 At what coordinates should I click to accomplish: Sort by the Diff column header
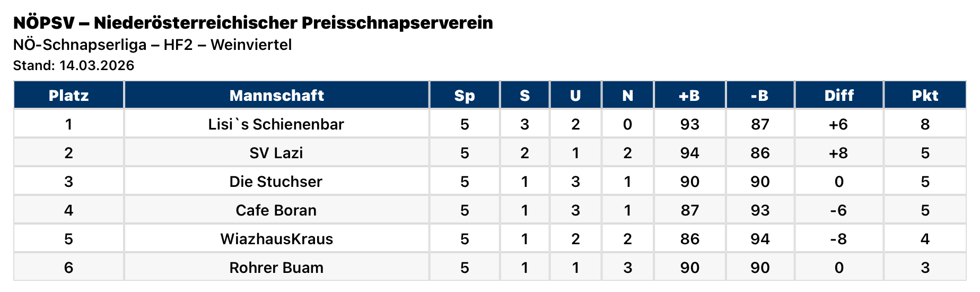point(839,96)
